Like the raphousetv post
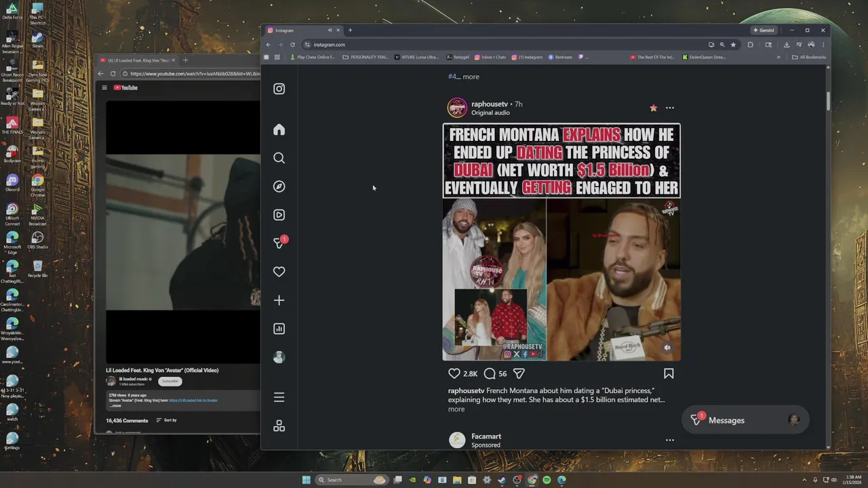The width and height of the screenshot is (868, 488). point(454,373)
